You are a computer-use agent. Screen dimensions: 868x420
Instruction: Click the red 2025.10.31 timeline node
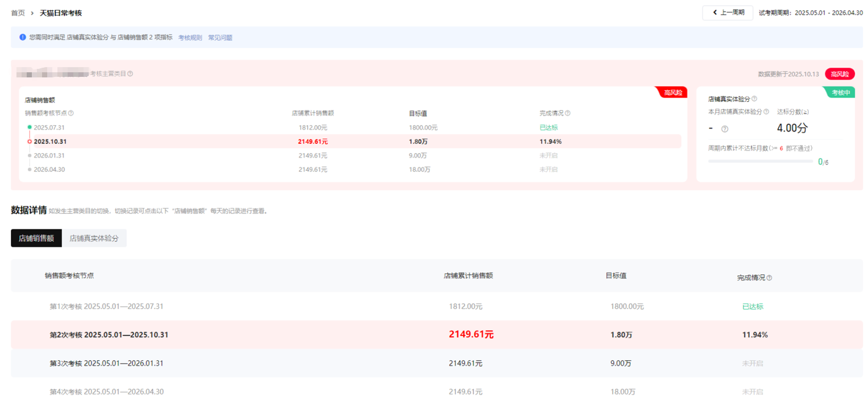[30, 142]
